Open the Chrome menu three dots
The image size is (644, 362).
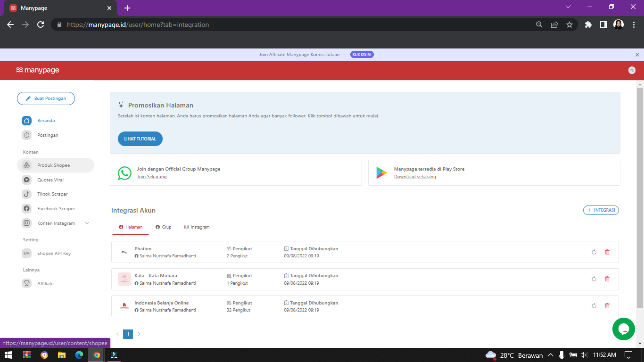click(634, 25)
